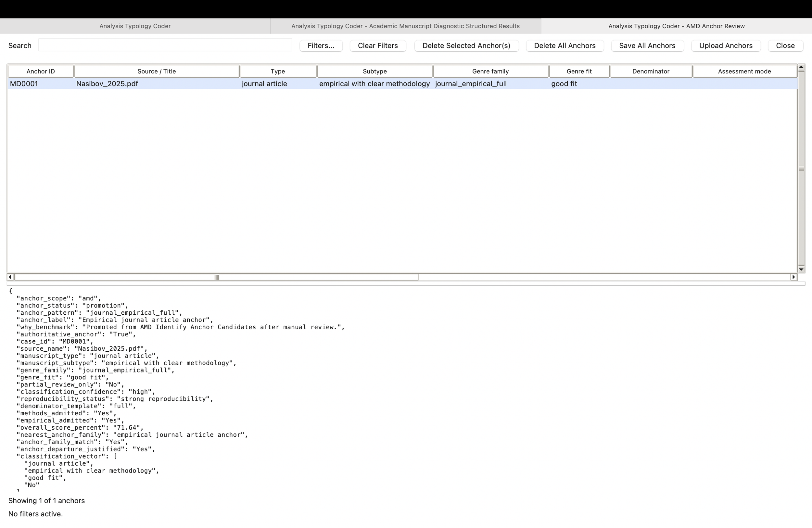
Task: Click inside the Search input field
Action: (165, 45)
